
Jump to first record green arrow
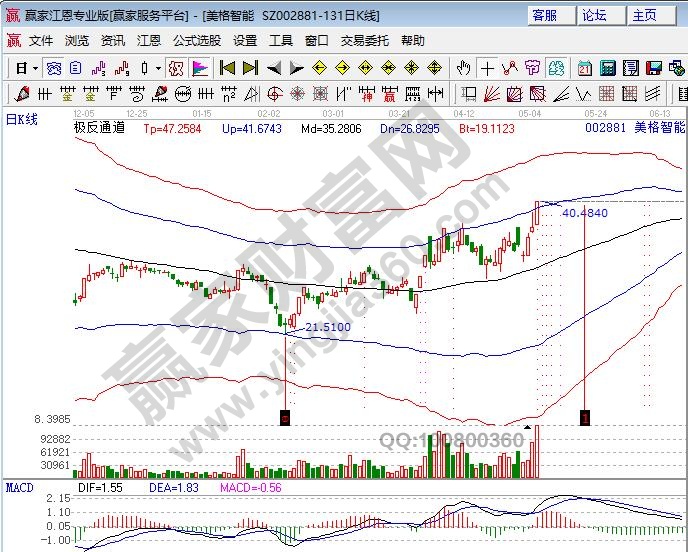coord(227,68)
